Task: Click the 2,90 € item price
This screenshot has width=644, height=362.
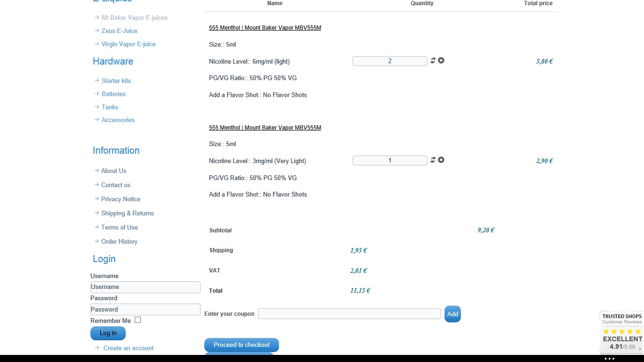Action: point(545,161)
